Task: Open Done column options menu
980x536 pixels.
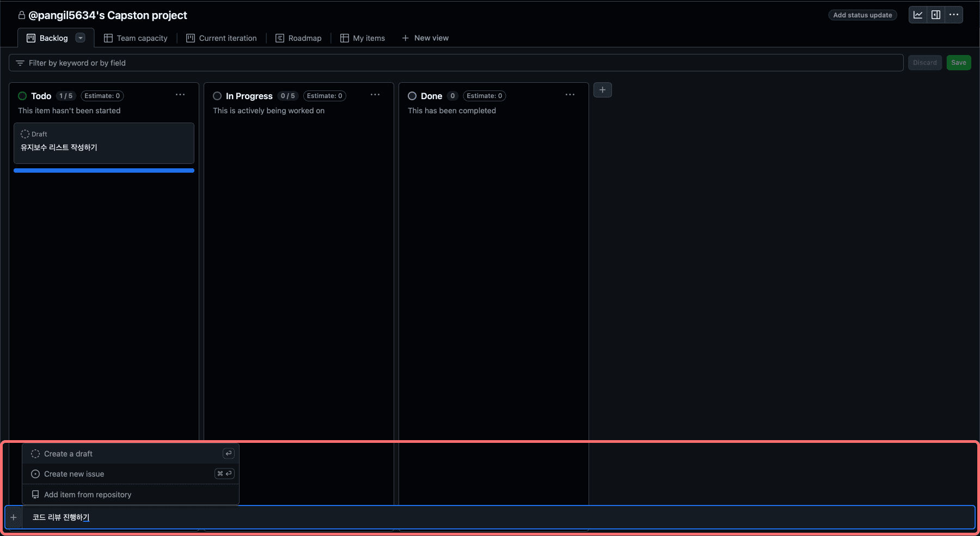Action: [570, 95]
